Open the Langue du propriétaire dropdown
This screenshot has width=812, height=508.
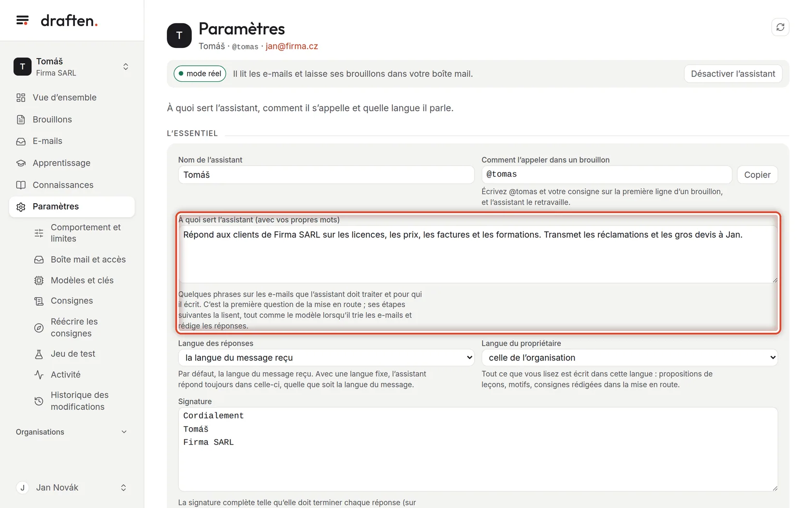[x=629, y=358]
